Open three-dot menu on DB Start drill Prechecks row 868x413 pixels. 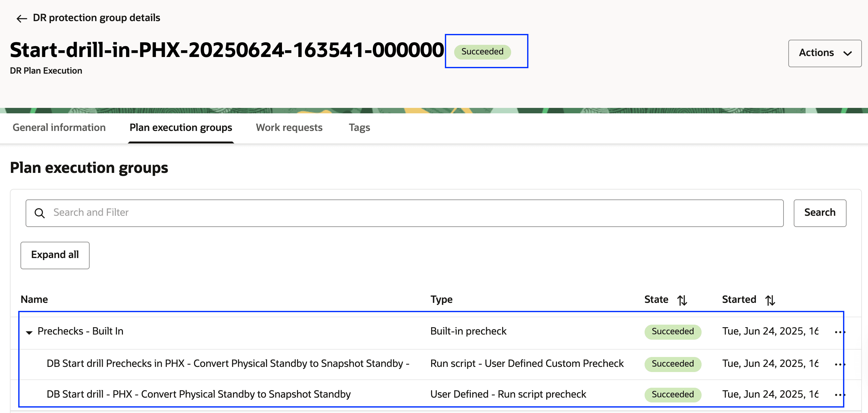pos(840,364)
